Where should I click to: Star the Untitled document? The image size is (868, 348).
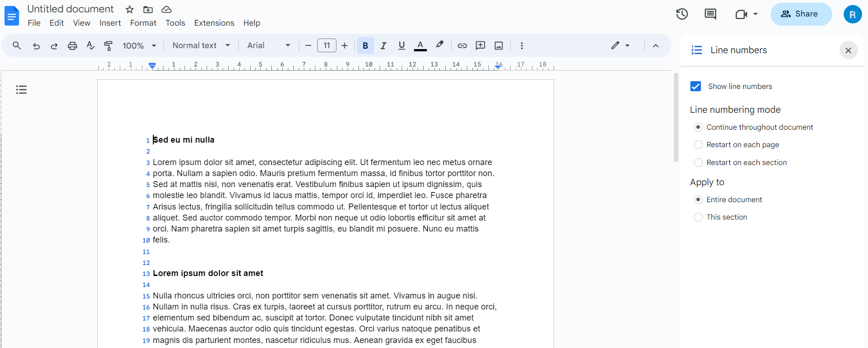pyautogui.click(x=130, y=9)
